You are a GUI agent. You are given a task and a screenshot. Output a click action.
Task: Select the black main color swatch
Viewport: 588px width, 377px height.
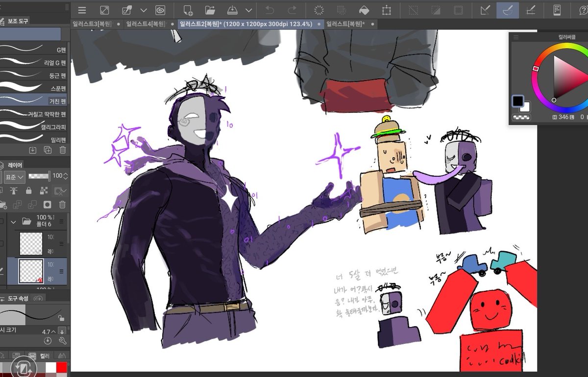click(518, 101)
